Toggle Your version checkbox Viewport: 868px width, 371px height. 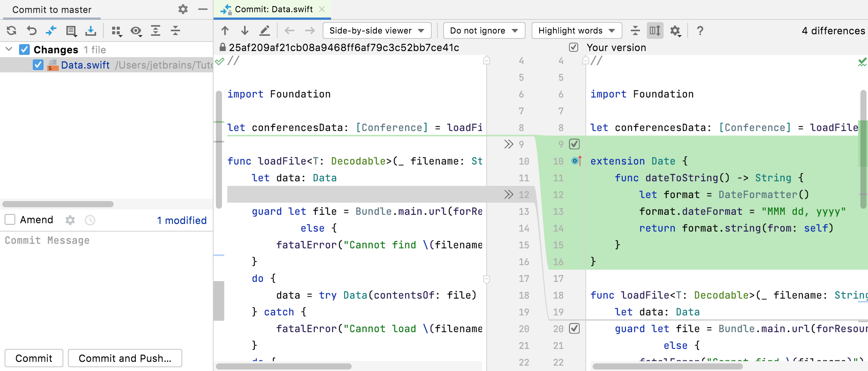(574, 47)
